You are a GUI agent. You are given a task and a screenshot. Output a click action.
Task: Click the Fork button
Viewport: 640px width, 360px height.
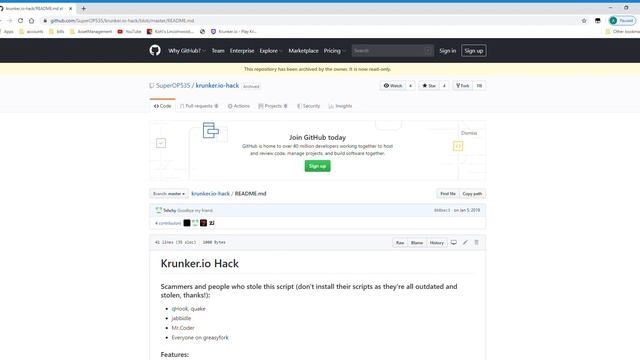[x=462, y=86]
